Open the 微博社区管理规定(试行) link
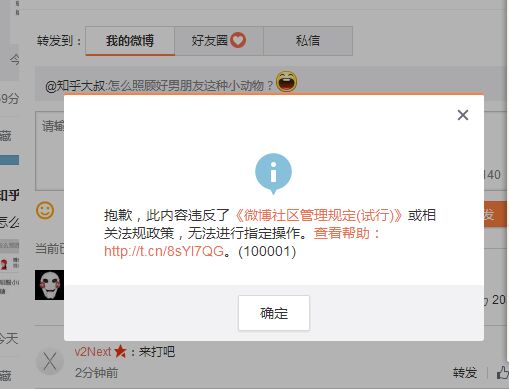 point(319,215)
